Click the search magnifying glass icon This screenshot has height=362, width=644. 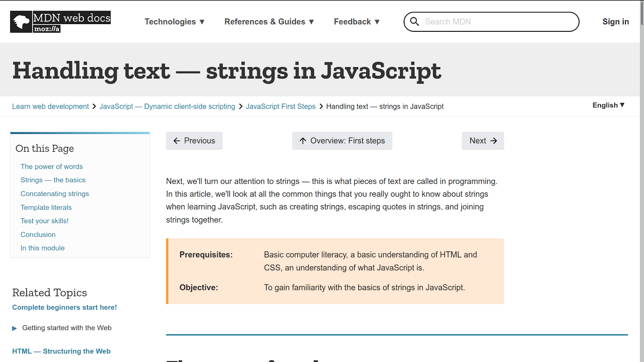(415, 21)
